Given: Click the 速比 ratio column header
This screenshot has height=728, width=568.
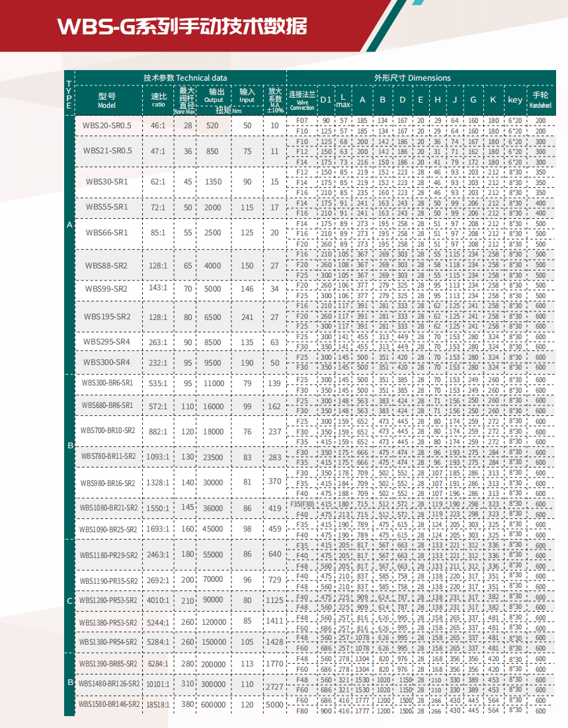Looking at the screenshot, I should (x=159, y=101).
